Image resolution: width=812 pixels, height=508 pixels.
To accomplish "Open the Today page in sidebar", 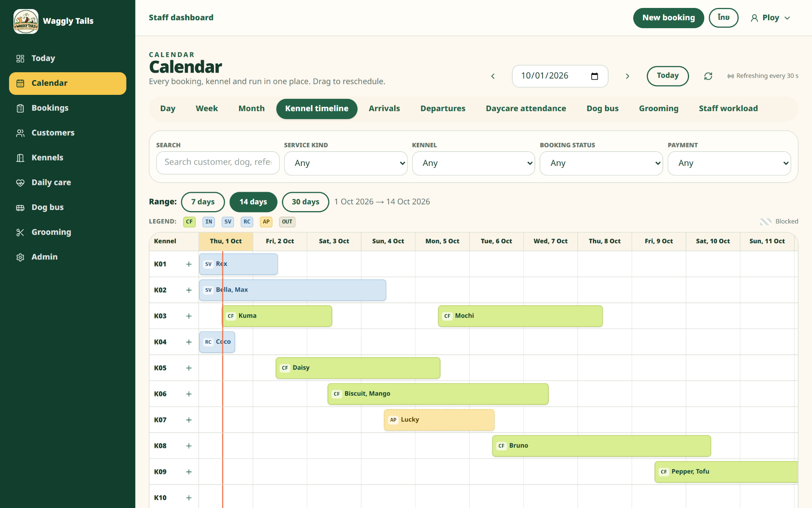I will 67,58.
